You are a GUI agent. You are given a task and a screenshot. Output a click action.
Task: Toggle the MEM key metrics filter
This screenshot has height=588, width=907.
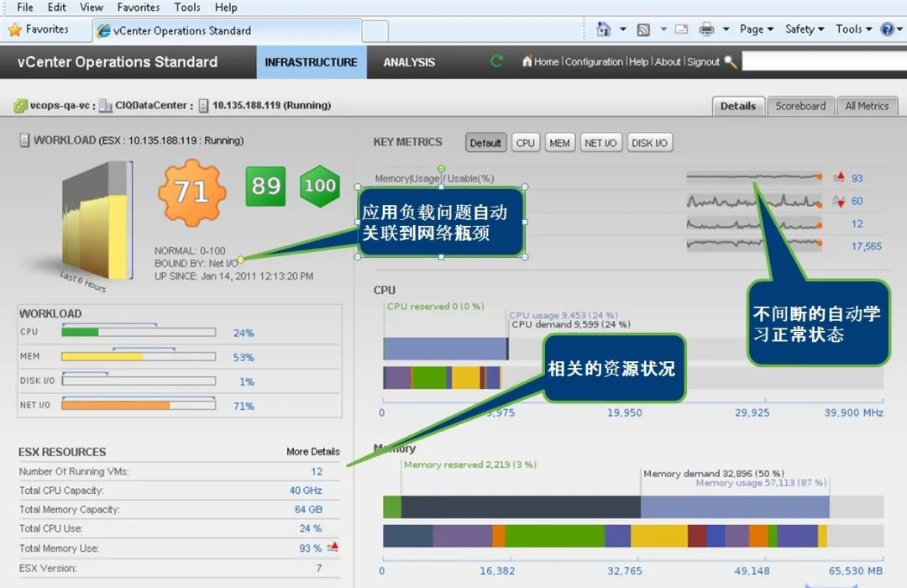coord(559,143)
